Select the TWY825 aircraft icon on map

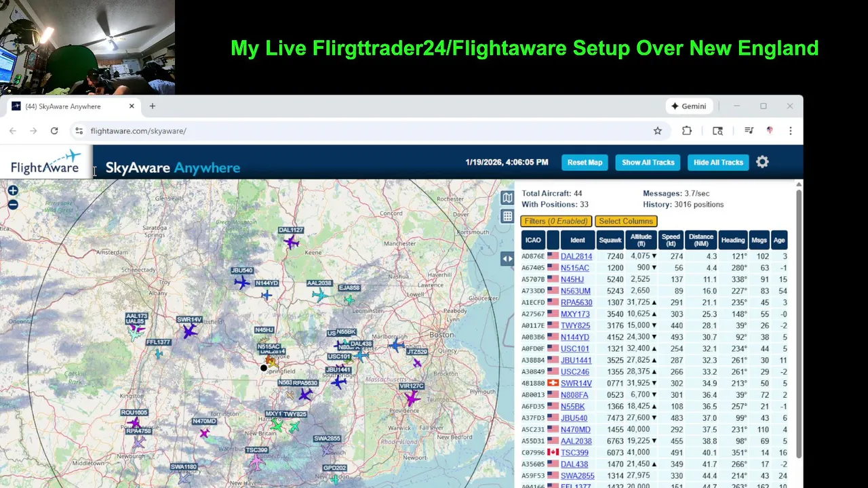[294, 426]
